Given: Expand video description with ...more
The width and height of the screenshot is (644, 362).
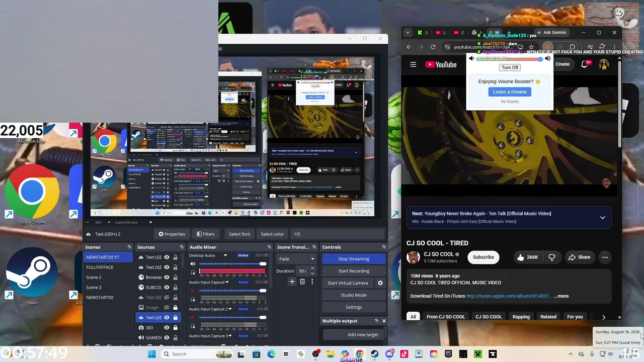Looking at the screenshot, I should pos(561,296).
